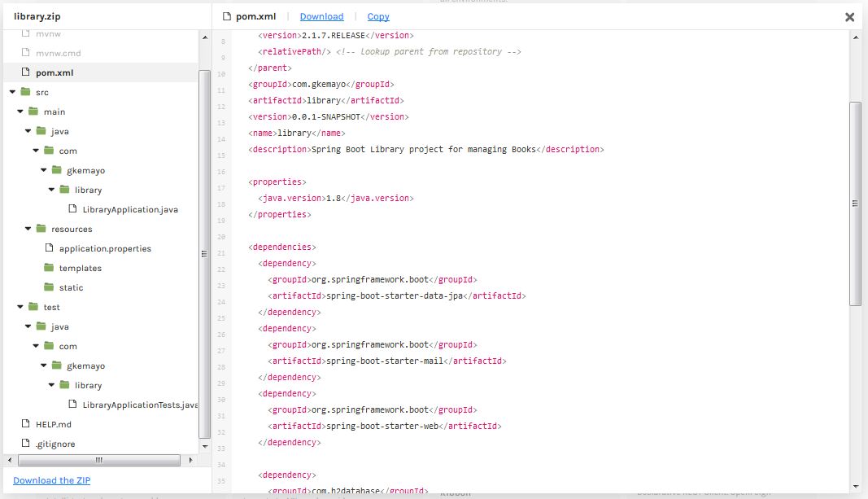Click the file icon beside HELP.md

tap(24, 424)
